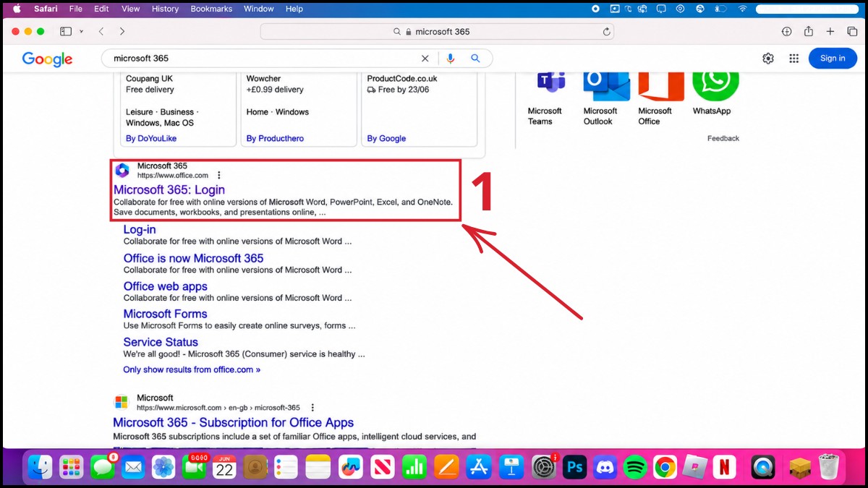Expand the sidebar tab group dropdown arrow
Image resolution: width=868 pixels, height=488 pixels.
82,32
